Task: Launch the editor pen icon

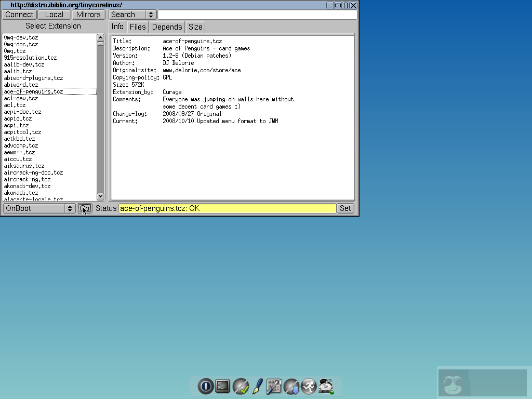Action: 257,386
